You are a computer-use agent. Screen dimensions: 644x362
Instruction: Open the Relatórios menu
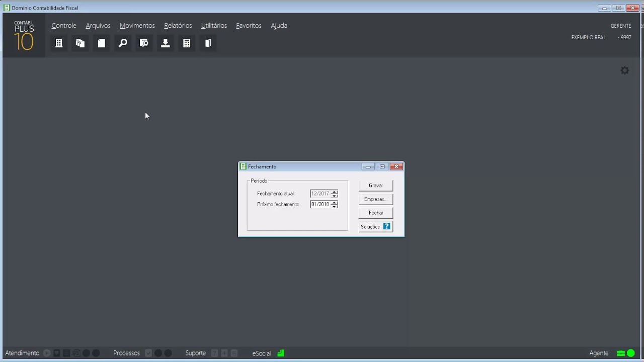178,25
